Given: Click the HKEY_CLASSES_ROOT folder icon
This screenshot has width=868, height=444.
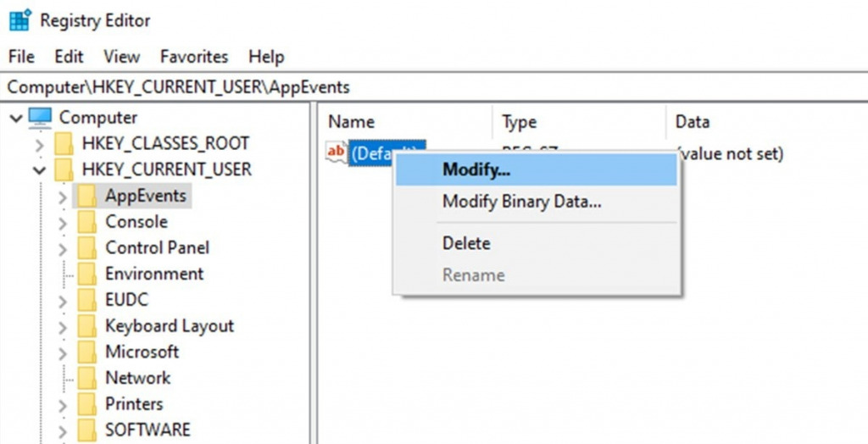Looking at the screenshot, I should [x=64, y=144].
